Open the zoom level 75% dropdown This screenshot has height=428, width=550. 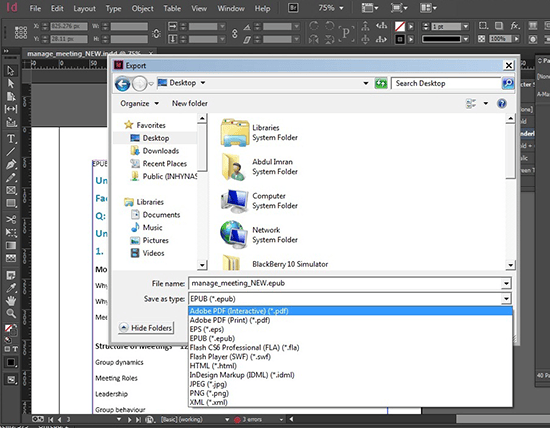point(342,8)
